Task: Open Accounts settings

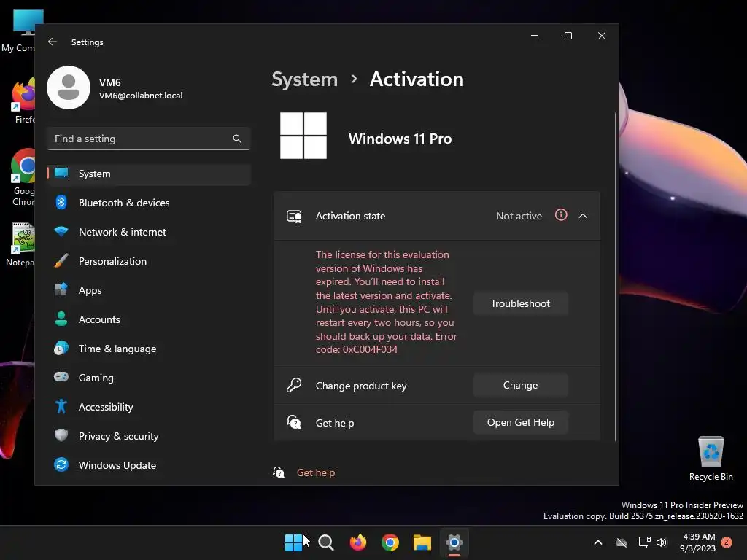Action: 149,319
